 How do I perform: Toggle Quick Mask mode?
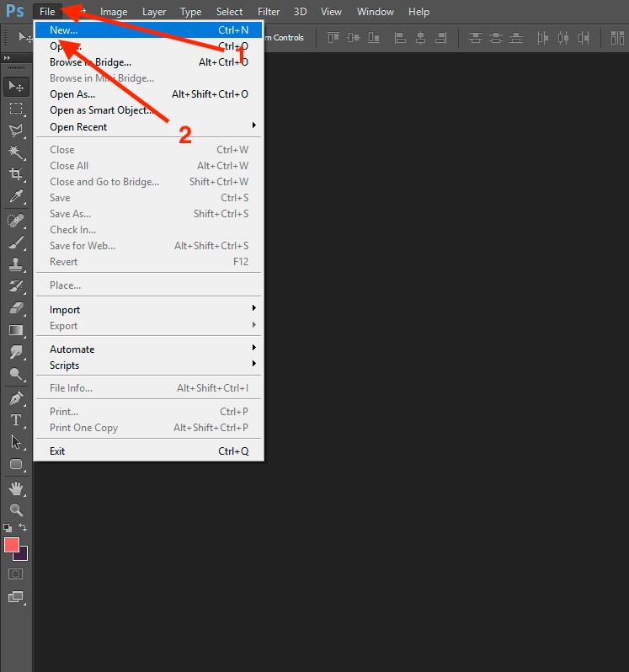point(16,574)
